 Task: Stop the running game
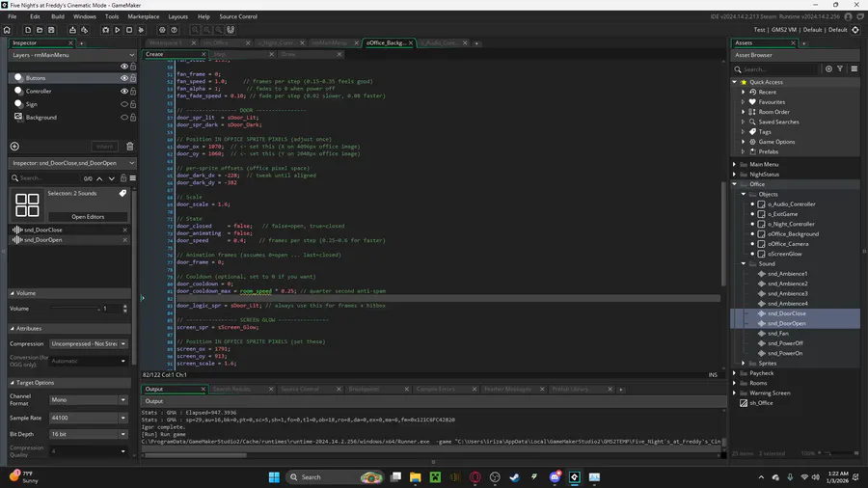[x=129, y=30]
